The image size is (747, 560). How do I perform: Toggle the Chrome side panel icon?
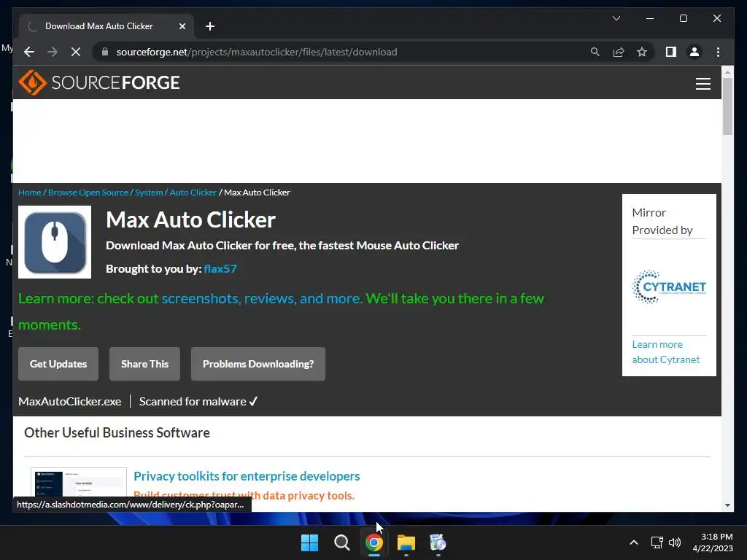tap(671, 52)
